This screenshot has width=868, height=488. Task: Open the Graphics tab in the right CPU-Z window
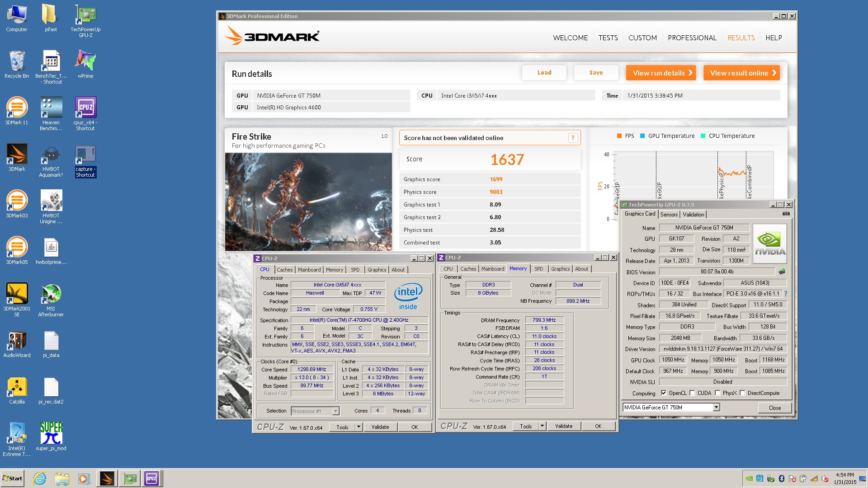tap(560, 269)
